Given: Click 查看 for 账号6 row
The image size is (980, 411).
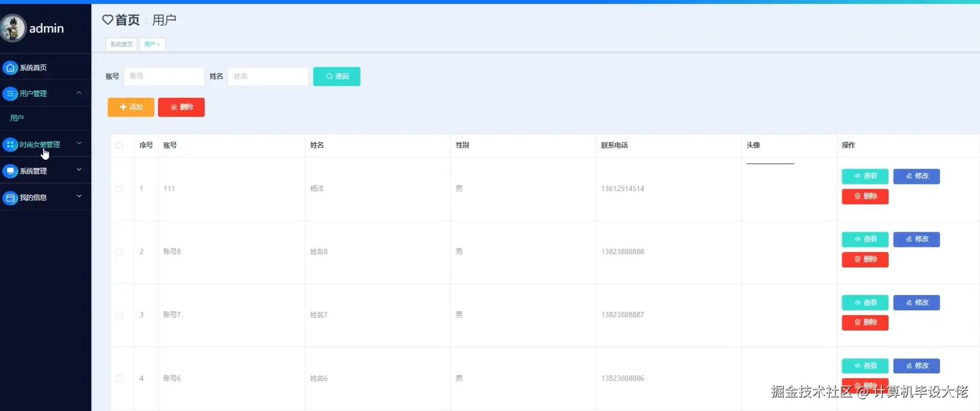Looking at the screenshot, I should coord(865,366).
